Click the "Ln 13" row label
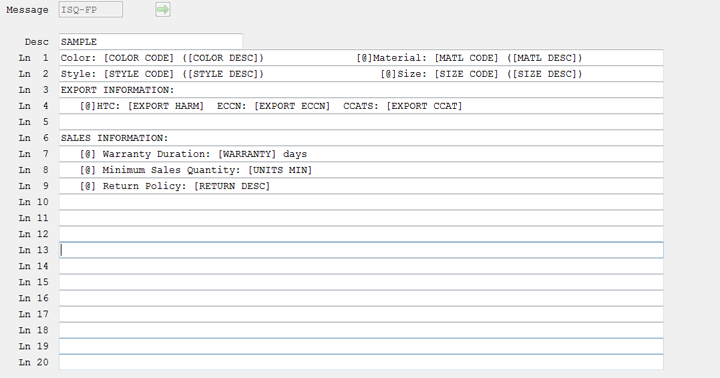Image resolution: width=720 pixels, height=378 pixels. [34, 250]
